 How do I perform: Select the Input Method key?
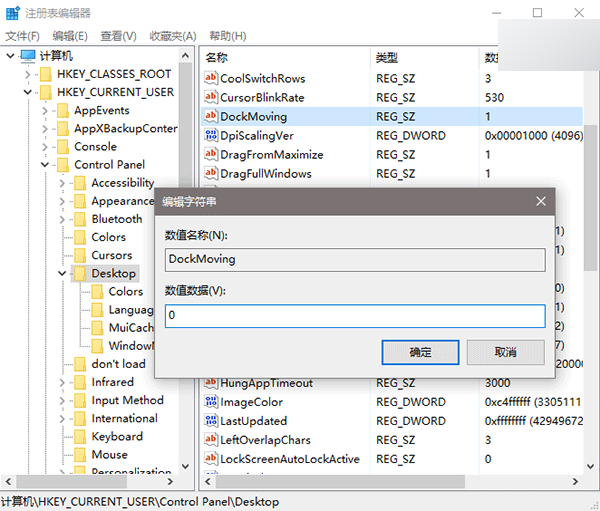127,400
